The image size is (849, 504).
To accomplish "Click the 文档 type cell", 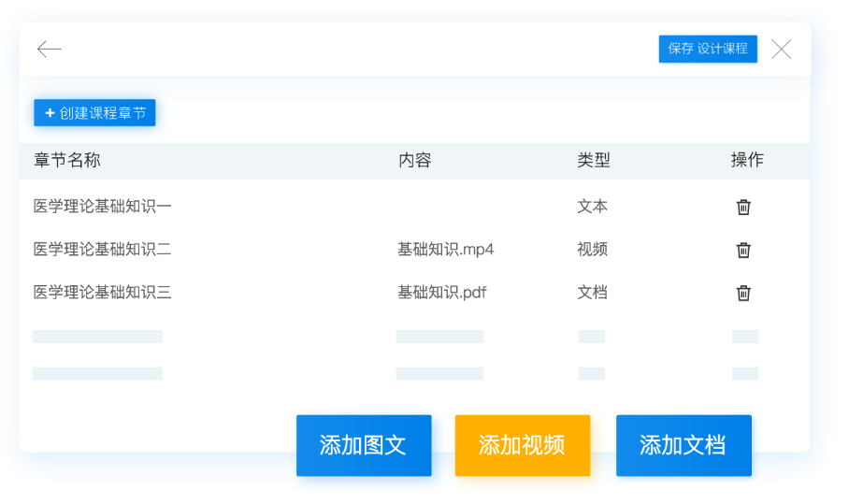I will [592, 293].
